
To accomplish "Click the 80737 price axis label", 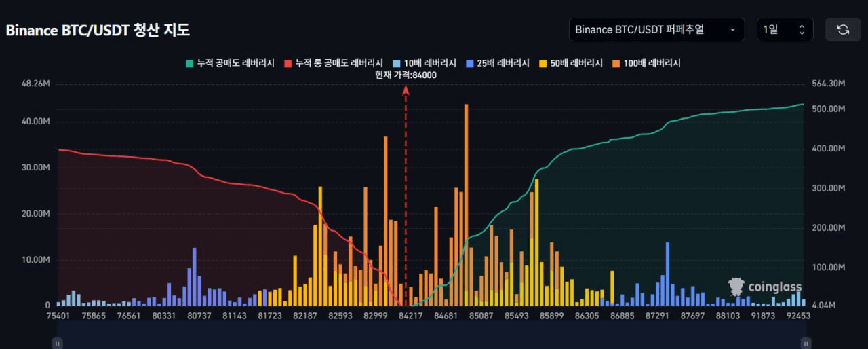I will (x=199, y=316).
